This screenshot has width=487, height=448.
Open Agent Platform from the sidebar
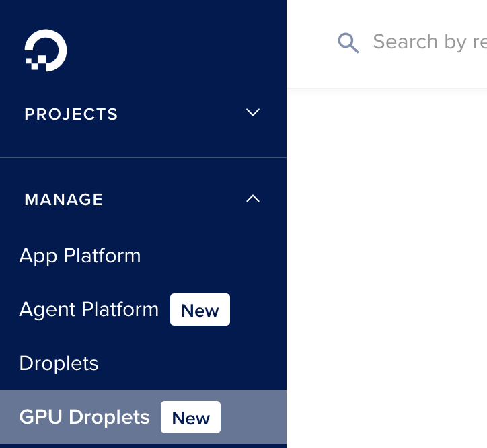click(89, 309)
